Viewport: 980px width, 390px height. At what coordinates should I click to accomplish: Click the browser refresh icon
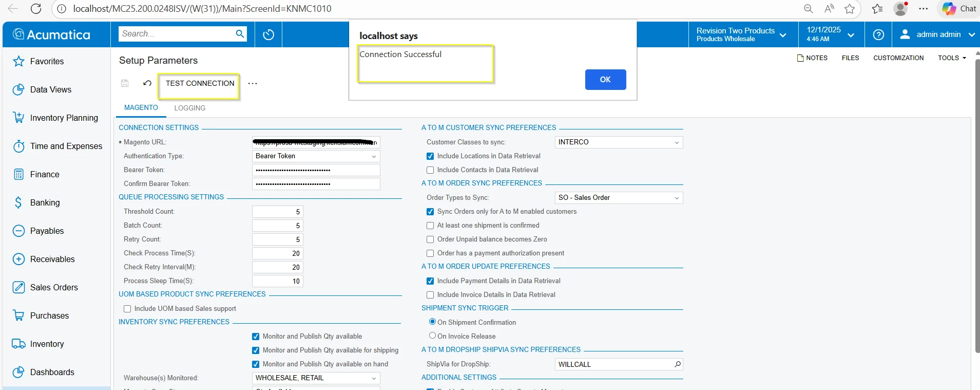click(x=35, y=9)
